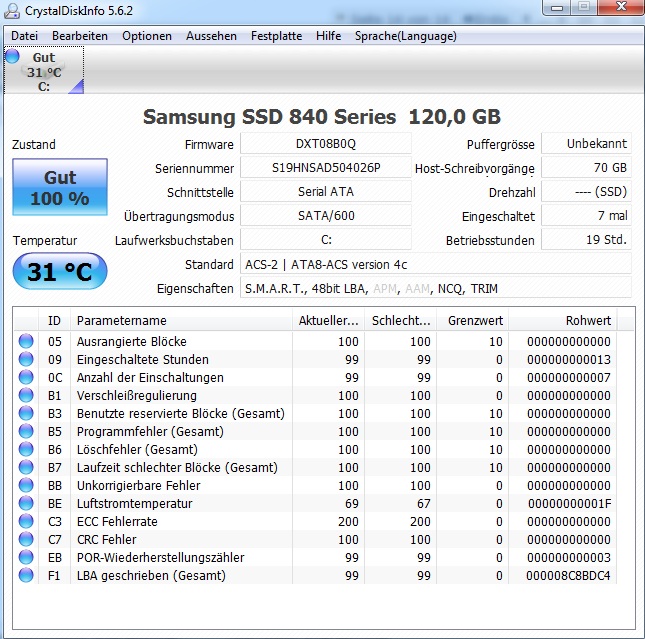Click status icon for ECC Fehlerrate
The image size is (645, 639).
point(26,521)
